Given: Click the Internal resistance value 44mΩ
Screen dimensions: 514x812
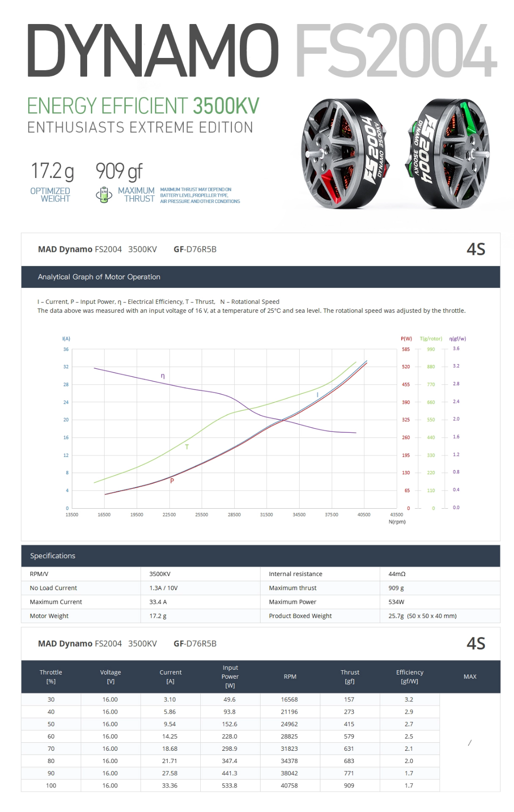Looking at the screenshot, I should click(397, 574).
